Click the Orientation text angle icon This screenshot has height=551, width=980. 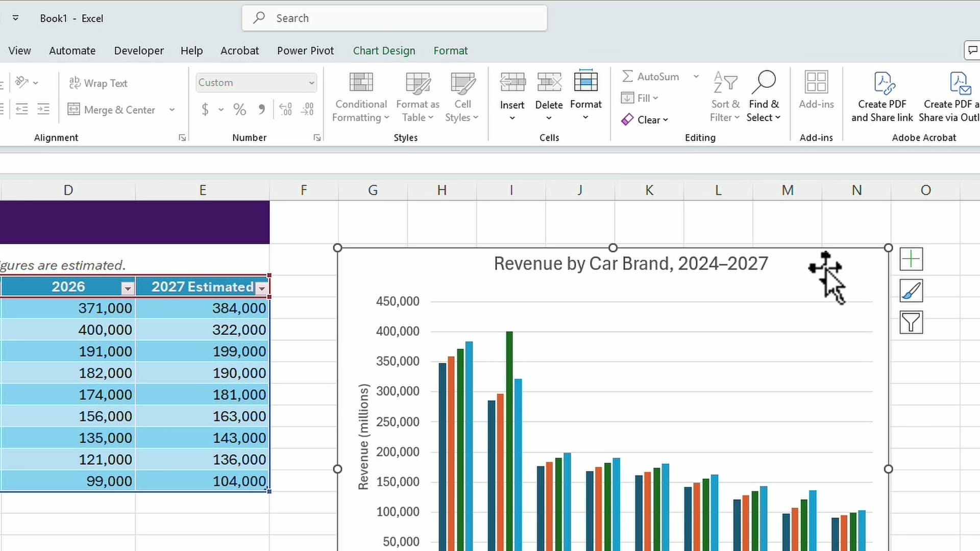[x=22, y=82]
